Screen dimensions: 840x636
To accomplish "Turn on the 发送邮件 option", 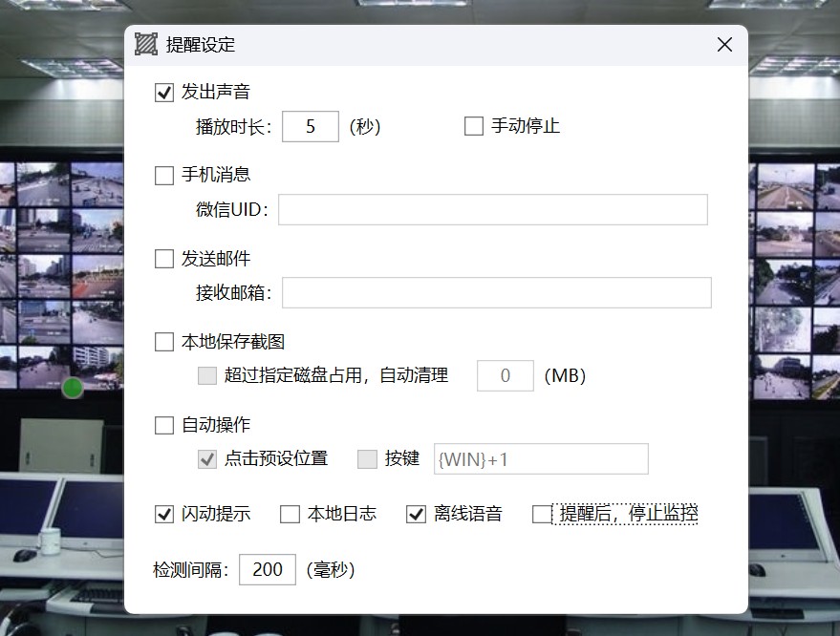I will pos(163,259).
